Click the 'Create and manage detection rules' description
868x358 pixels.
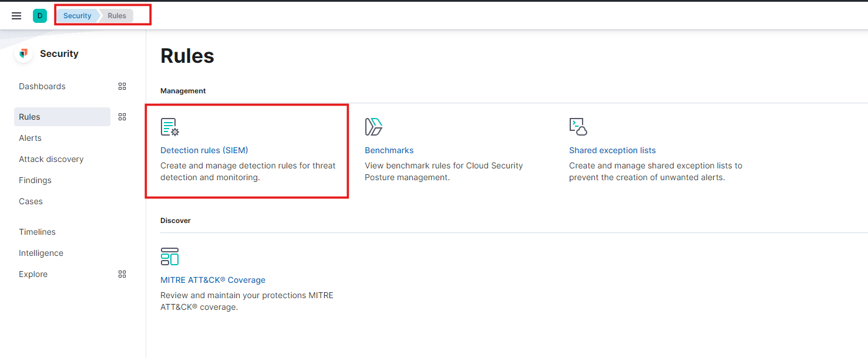point(248,171)
